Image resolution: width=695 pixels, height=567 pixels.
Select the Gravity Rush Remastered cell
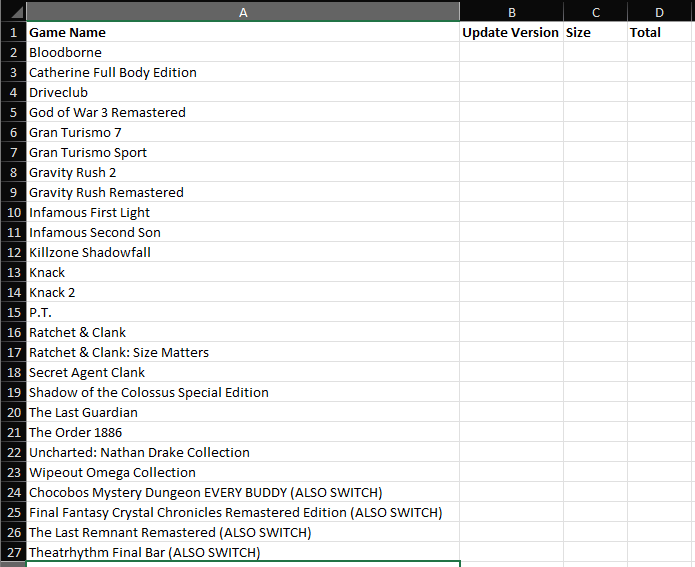[243, 192]
